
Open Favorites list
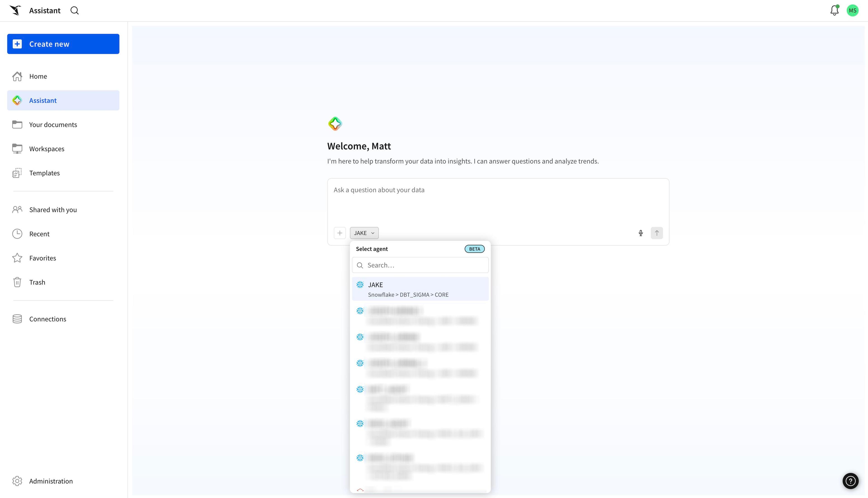click(x=63, y=258)
